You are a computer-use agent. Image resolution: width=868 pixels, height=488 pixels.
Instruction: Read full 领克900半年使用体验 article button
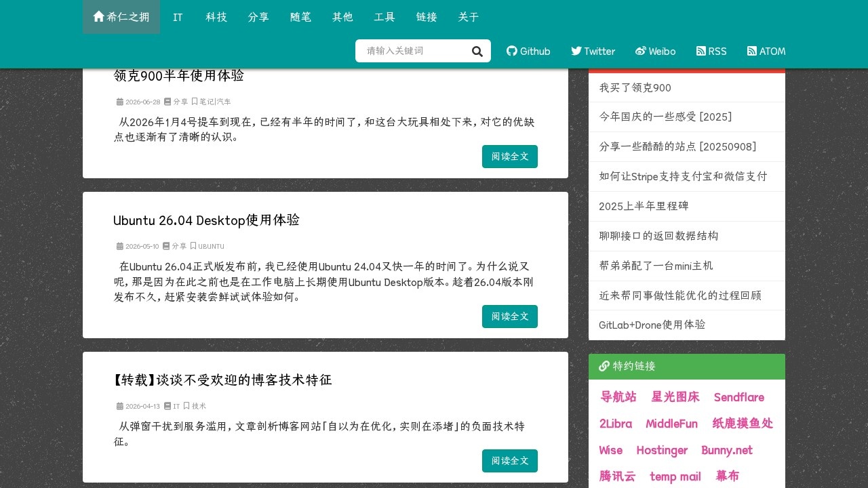click(510, 157)
